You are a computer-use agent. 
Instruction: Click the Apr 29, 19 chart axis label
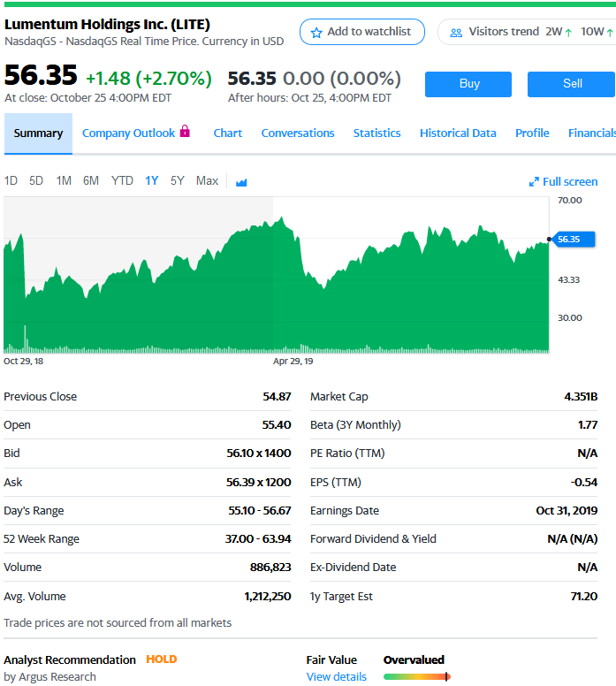click(x=293, y=361)
